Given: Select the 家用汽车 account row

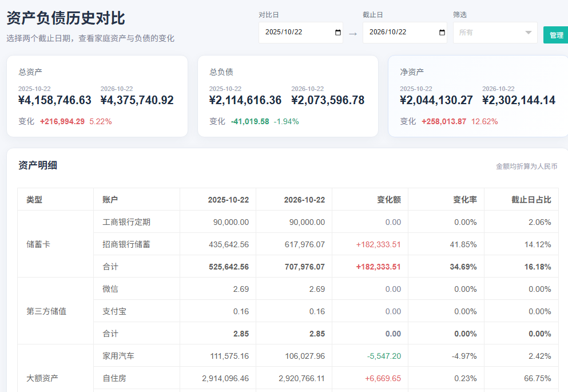Looking at the screenshot, I should click(325, 356).
